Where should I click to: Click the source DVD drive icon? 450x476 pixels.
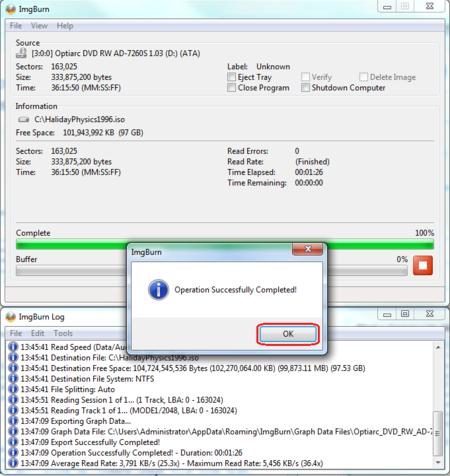[x=21, y=53]
